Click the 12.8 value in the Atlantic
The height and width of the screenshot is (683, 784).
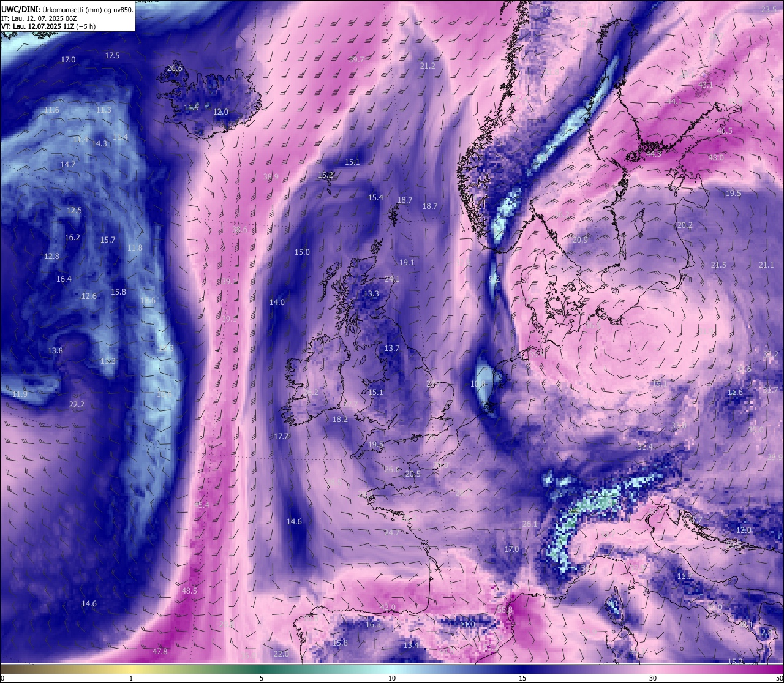(x=51, y=257)
